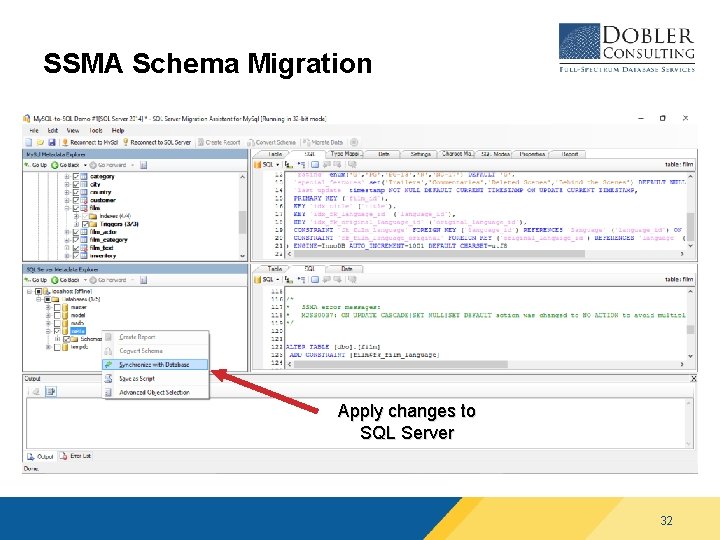Switch to the Error List tab
Screen dimensions: 720x540
(x=76, y=456)
